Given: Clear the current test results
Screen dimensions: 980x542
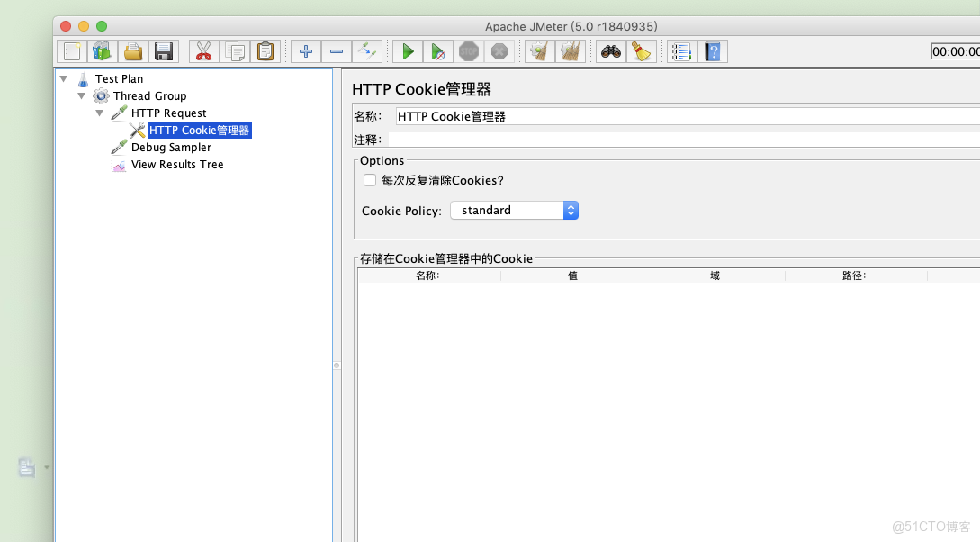Looking at the screenshot, I should (x=538, y=51).
